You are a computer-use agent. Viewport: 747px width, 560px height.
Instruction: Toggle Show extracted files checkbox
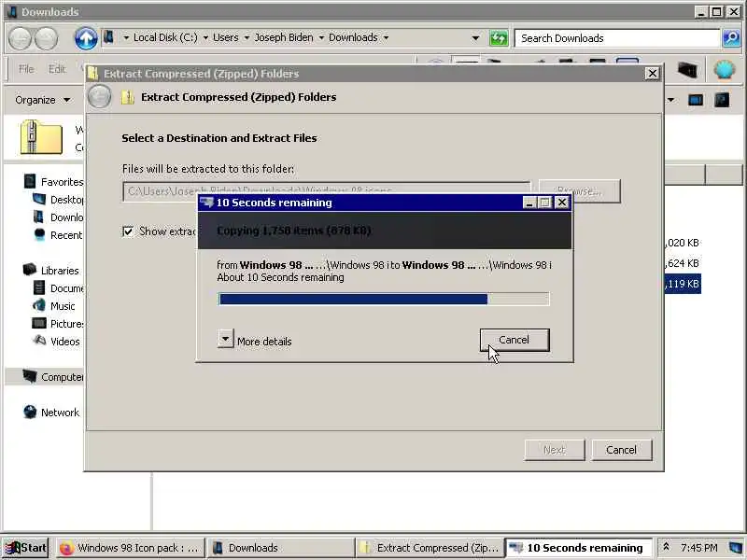[128, 231]
